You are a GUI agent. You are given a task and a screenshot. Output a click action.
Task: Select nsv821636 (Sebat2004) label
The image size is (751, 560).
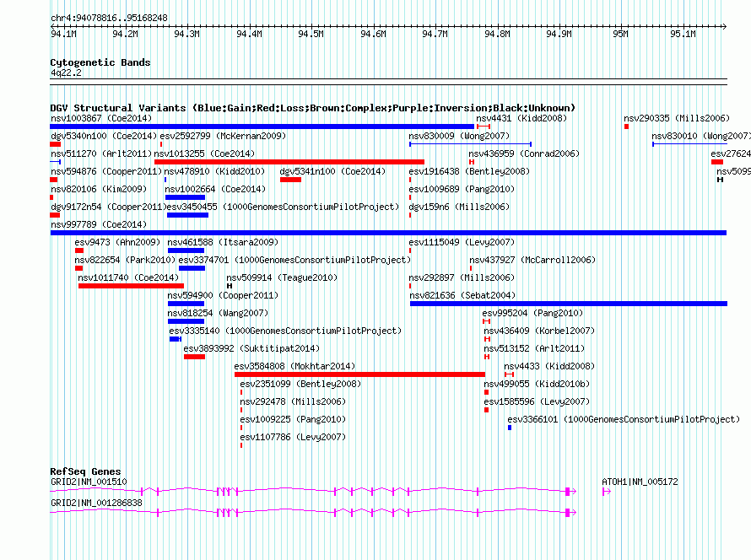(462, 295)
